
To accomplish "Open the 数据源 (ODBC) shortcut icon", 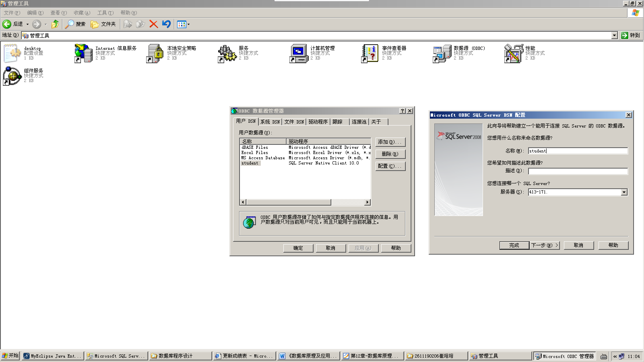I will tap(442, 53).
